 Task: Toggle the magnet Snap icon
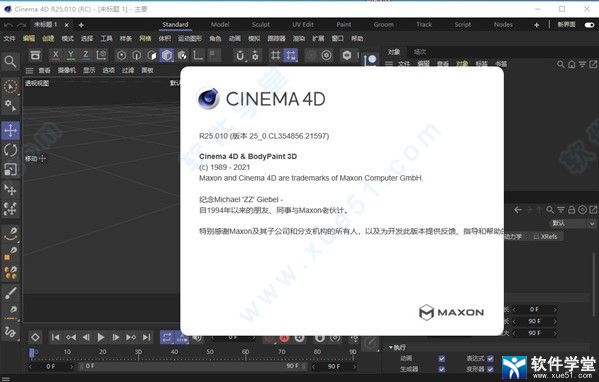click(240, 56)
